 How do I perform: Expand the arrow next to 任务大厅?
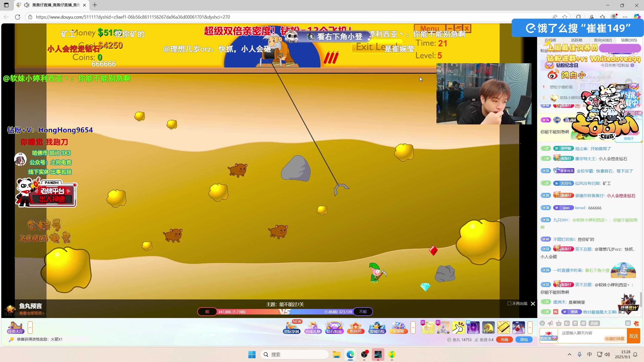pyautogui.click(x=30, y=328)
